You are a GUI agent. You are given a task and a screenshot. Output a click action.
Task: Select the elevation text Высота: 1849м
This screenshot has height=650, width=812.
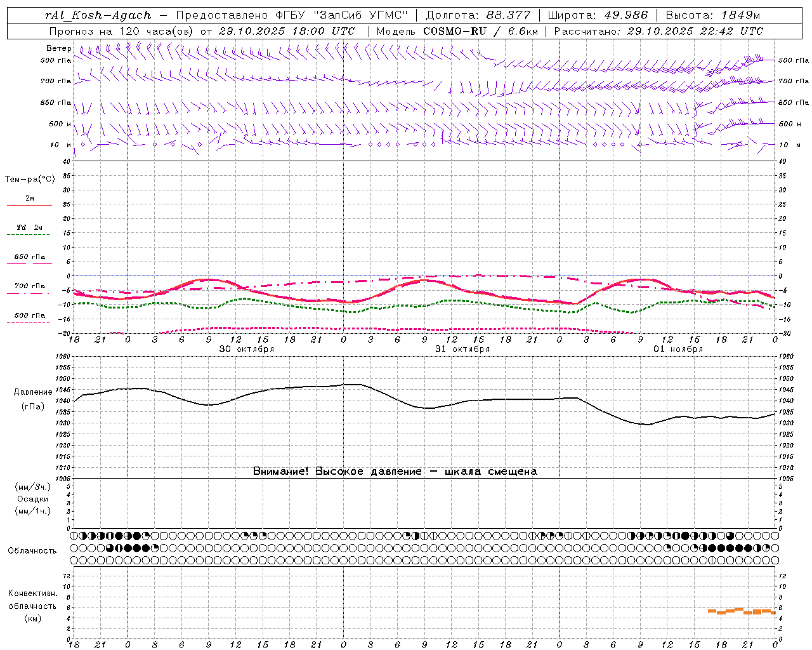[x=713, y=15]
